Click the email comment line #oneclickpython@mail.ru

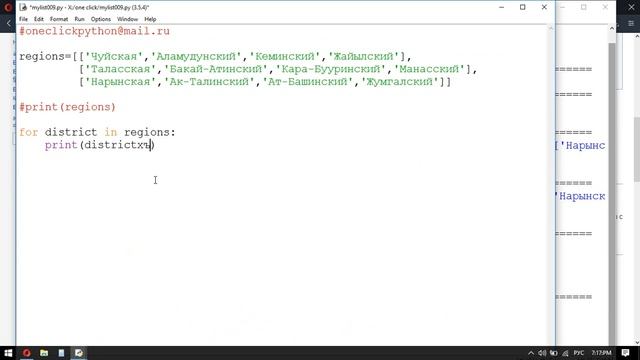point(94,31)
